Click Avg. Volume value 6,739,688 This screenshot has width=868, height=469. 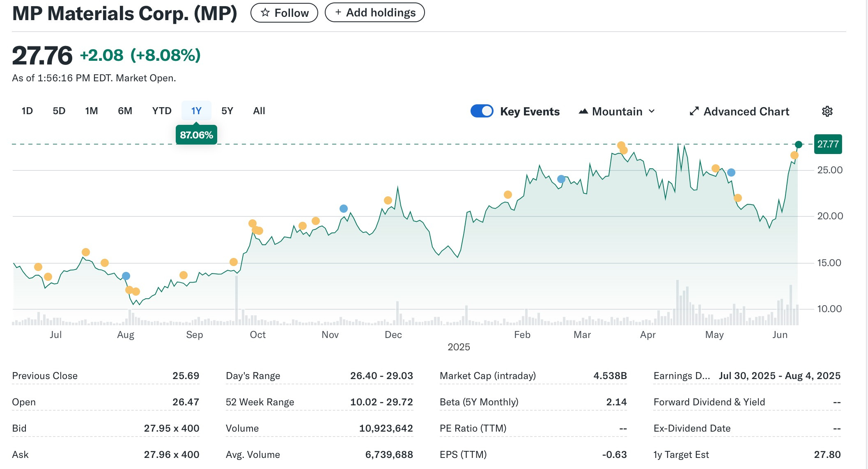pyautogui.click(x=389, y=455)
